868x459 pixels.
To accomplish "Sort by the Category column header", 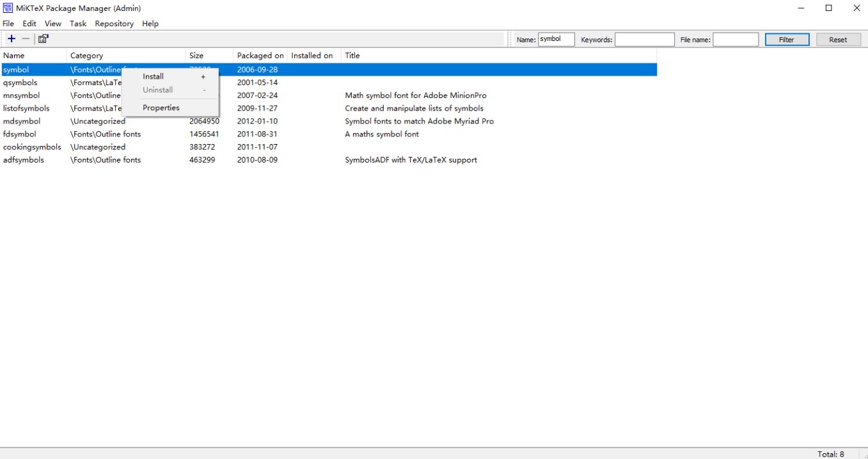I will pos(126,56).
